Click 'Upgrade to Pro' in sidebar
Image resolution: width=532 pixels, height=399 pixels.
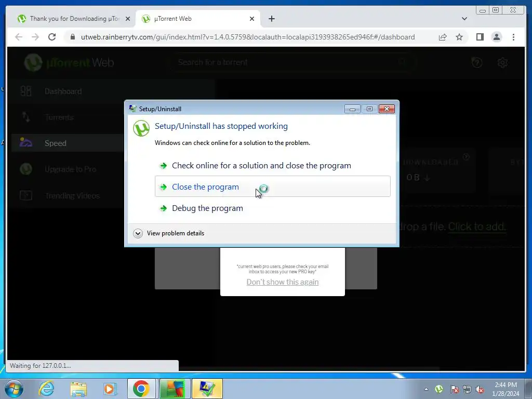click(71, 169)
